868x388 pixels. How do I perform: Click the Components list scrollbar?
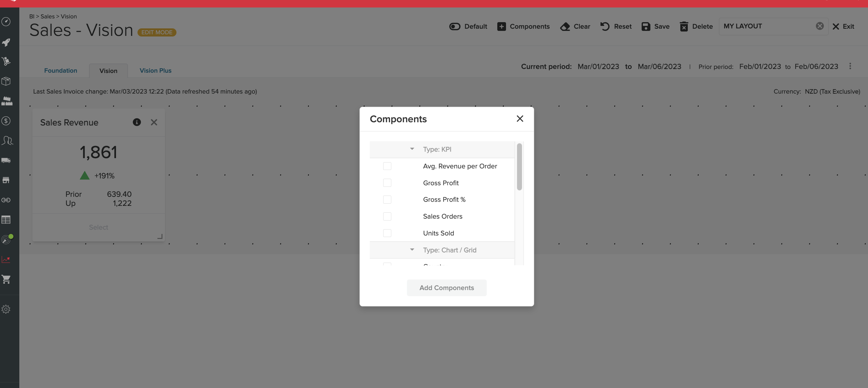coord(519,167)
